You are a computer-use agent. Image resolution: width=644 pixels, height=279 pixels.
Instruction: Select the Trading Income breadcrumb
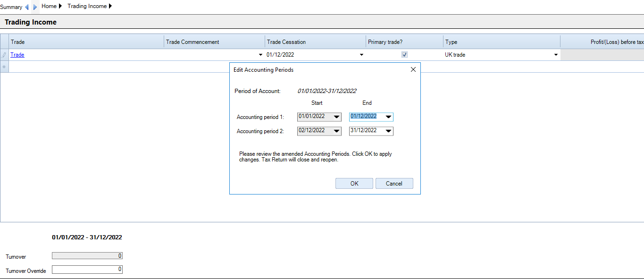pos(87,6)
